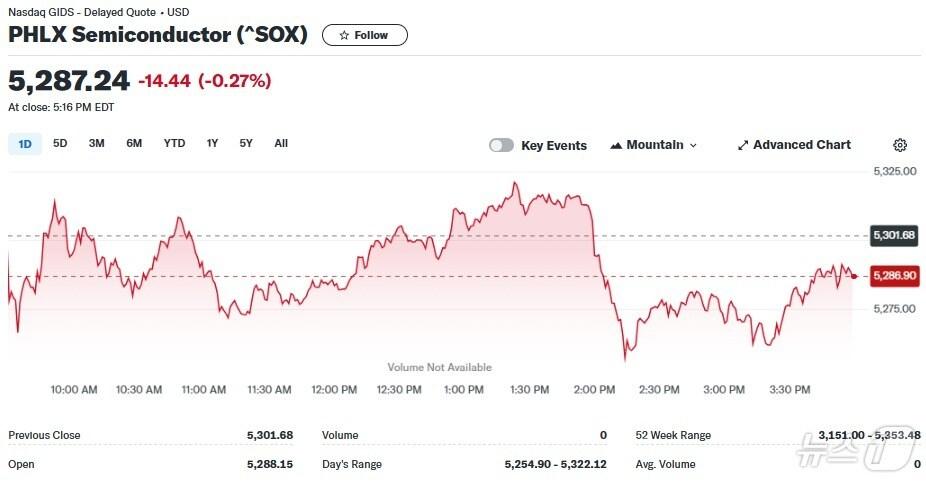Click the Advanced Chart expand icon

[743, 145]
